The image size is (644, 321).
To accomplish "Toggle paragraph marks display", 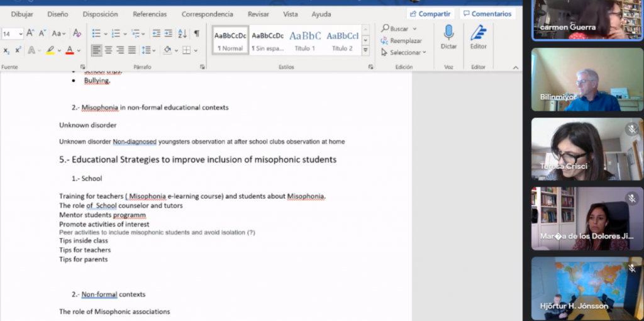I will click(197, 33).
